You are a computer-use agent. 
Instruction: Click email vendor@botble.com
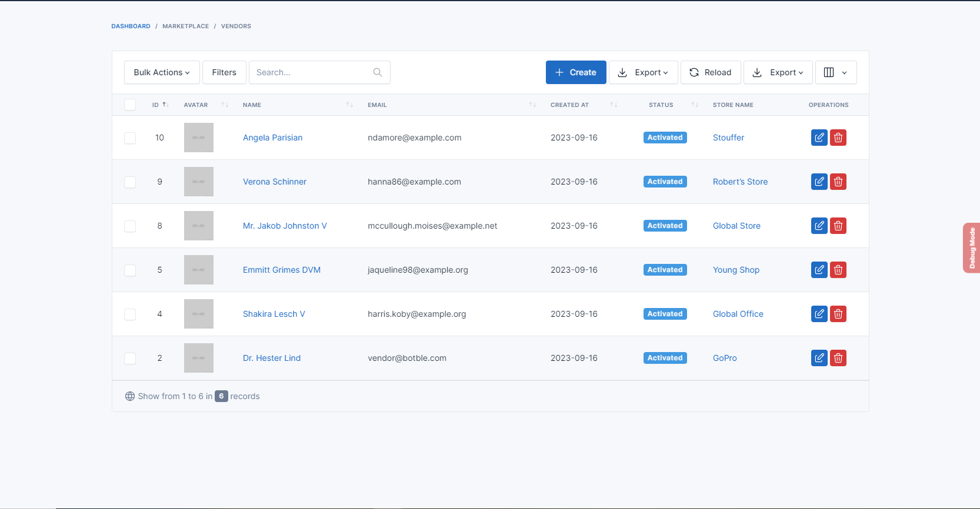pyautogui.click(x=407, y=358)
